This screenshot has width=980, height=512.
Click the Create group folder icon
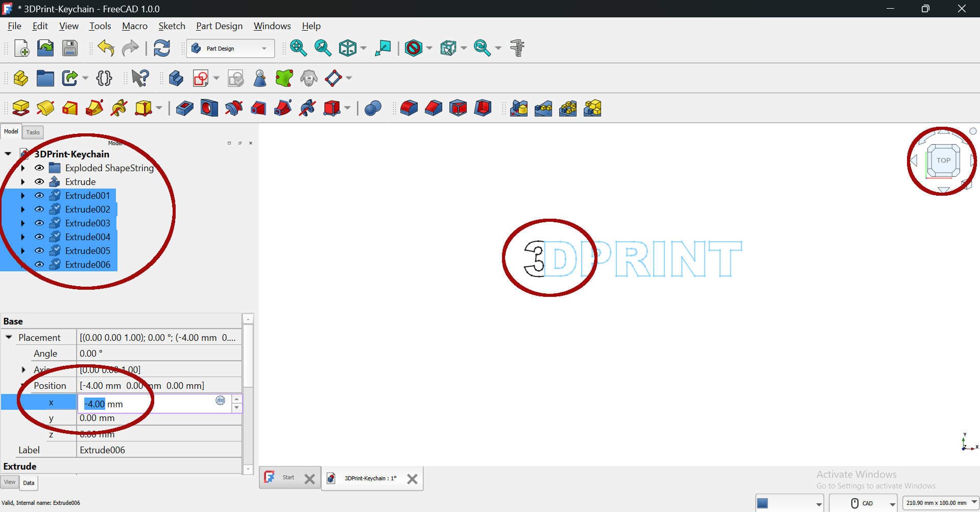click(x=45, y=78)
